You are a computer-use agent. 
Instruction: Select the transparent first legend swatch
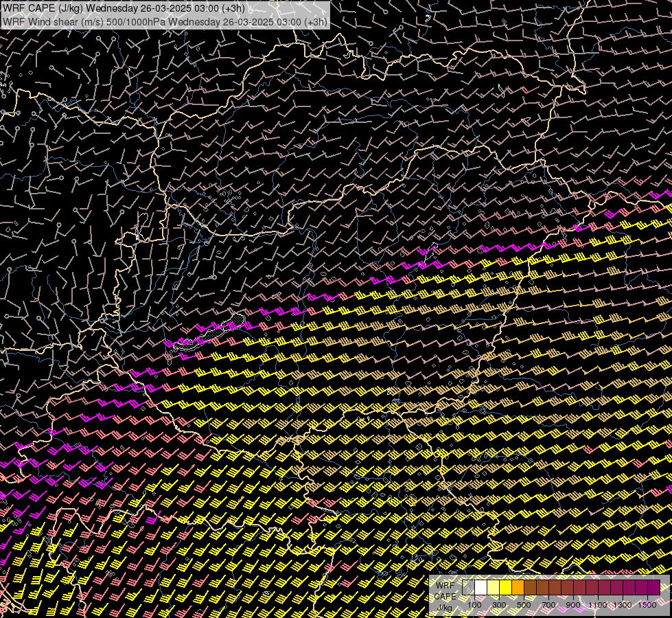click(468, 587)
